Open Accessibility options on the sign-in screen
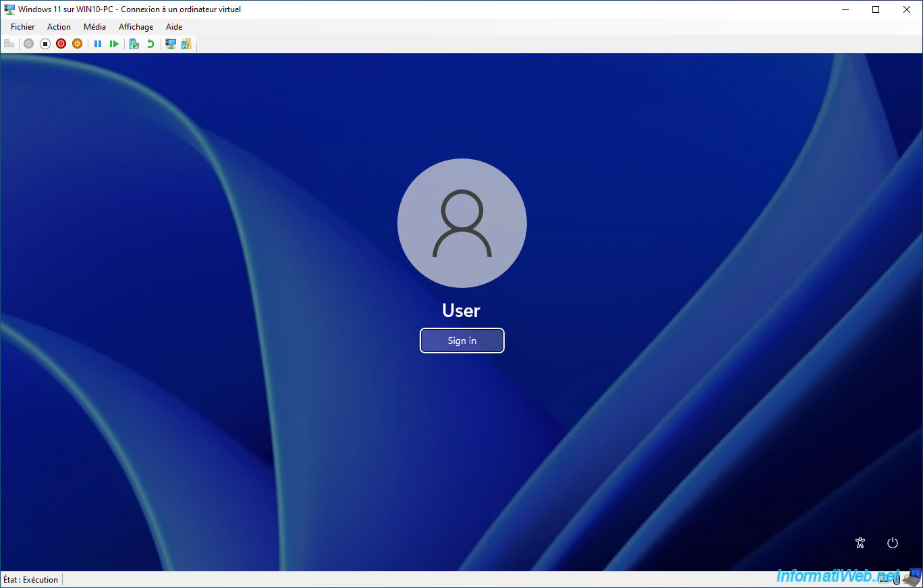Image resolution: width=923 pixels, height=588 pixels. [860, 543]
